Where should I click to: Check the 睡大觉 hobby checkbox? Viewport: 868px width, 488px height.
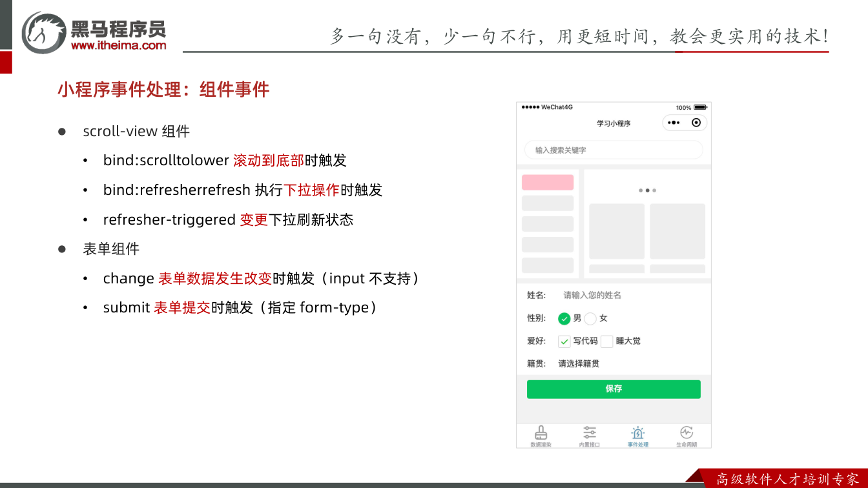tap(607, 341)
